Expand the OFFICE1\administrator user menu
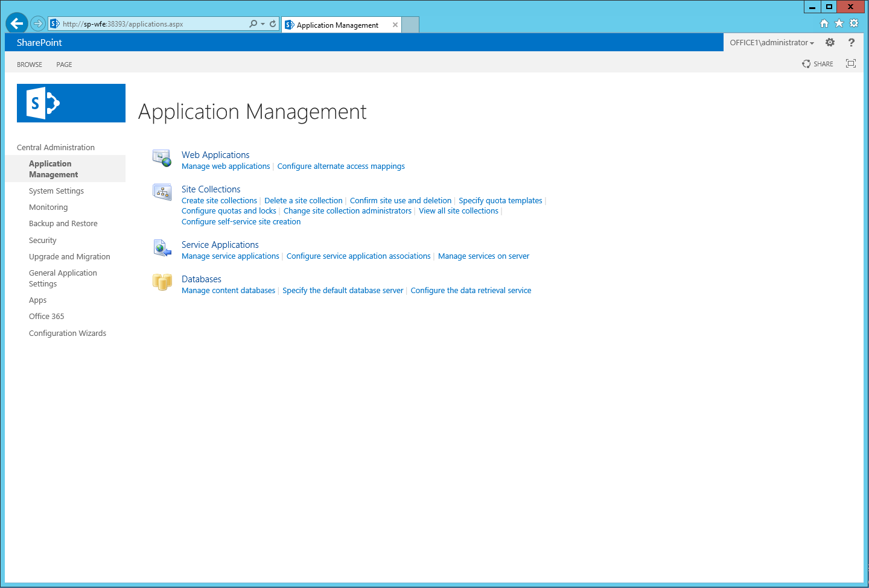 772,42
